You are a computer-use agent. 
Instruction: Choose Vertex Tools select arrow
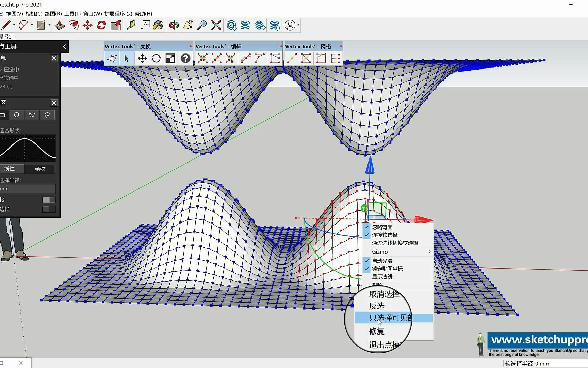coord(127,58)
